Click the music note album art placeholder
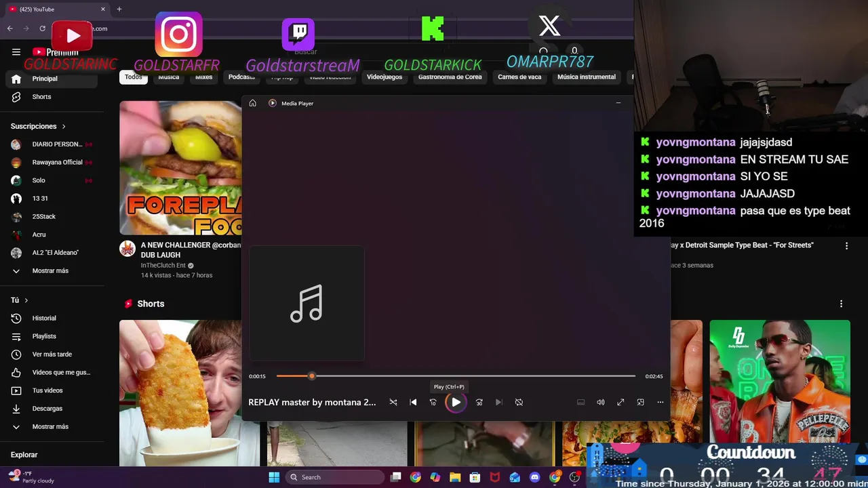Screen dimensions: 868x488 point(307,303)
